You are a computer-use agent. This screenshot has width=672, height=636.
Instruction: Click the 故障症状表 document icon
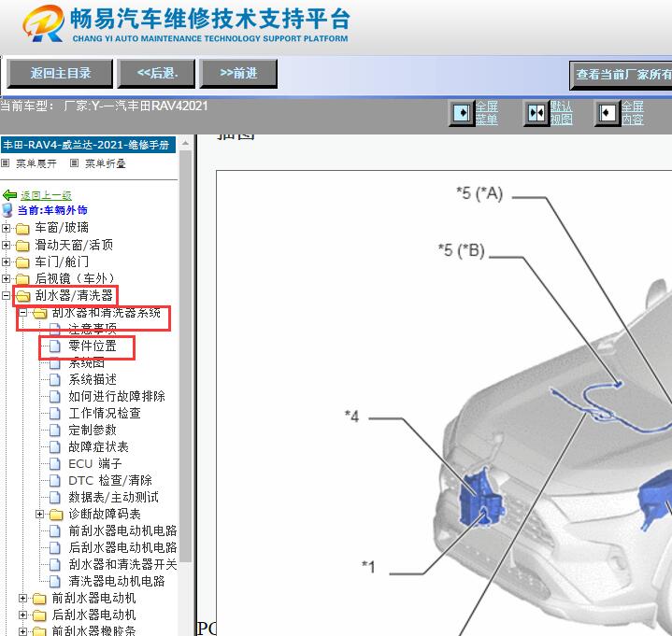54,447
